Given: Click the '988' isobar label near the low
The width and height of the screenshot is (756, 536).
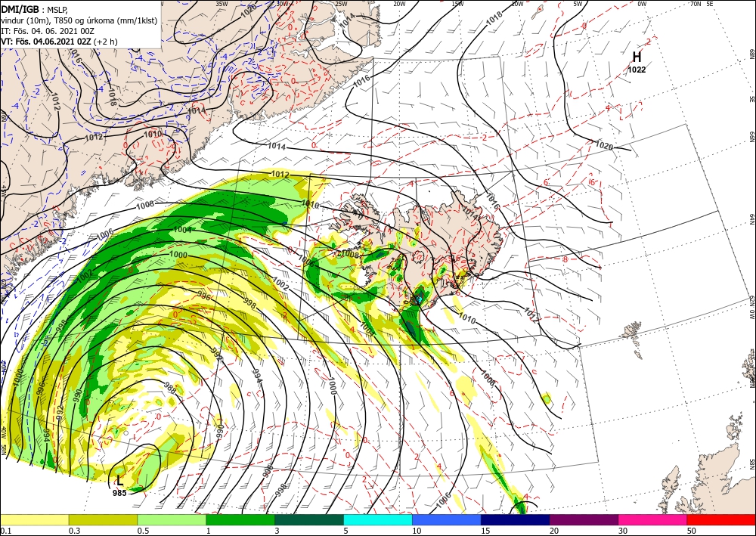Looking at the screenshot, I should tap(170, 388).
